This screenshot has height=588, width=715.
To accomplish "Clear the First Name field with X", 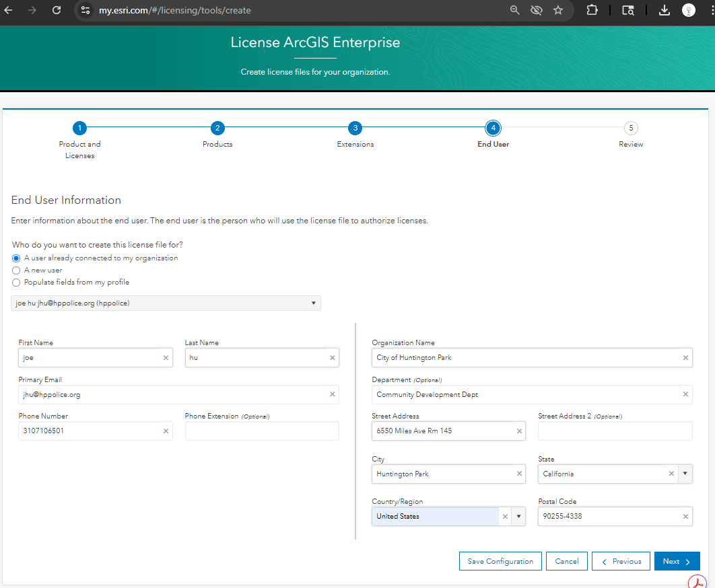I will [166, 358].
